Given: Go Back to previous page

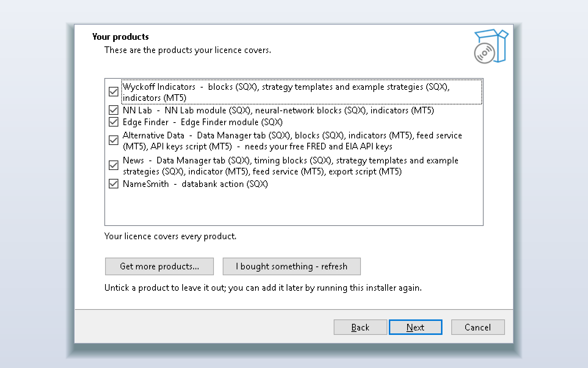Looking at the screenshot, I should 360,327.
